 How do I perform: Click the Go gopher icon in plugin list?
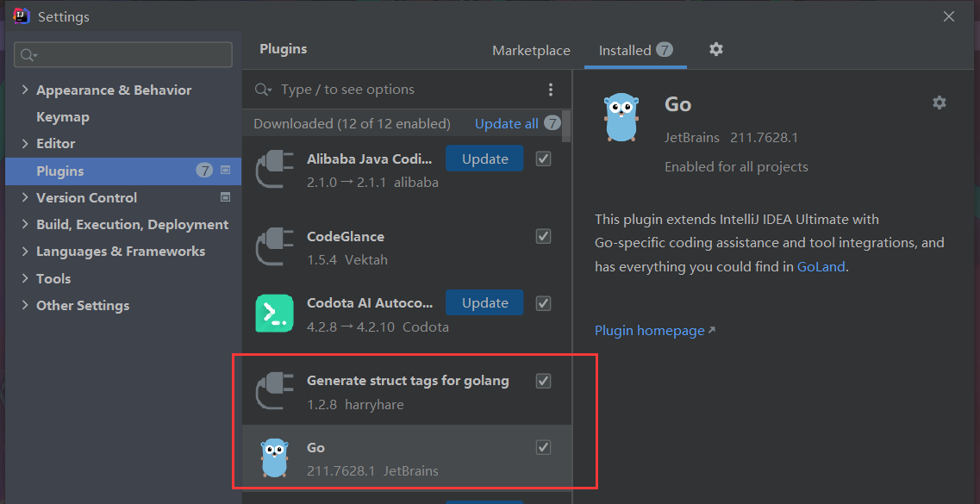click(275, 457)
